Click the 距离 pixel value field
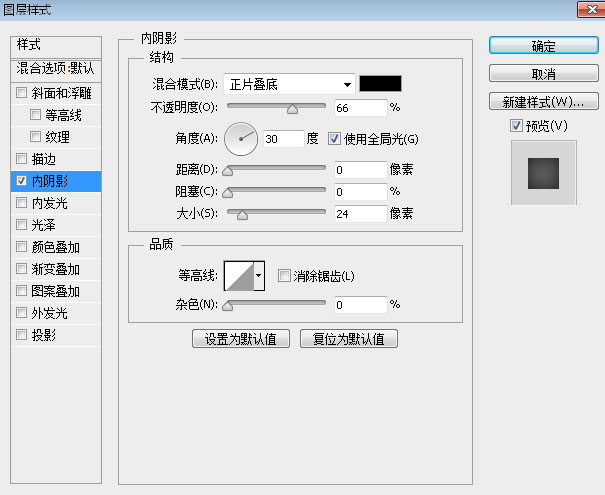Viewport: 605px width, 495px height. click(360, 170)
